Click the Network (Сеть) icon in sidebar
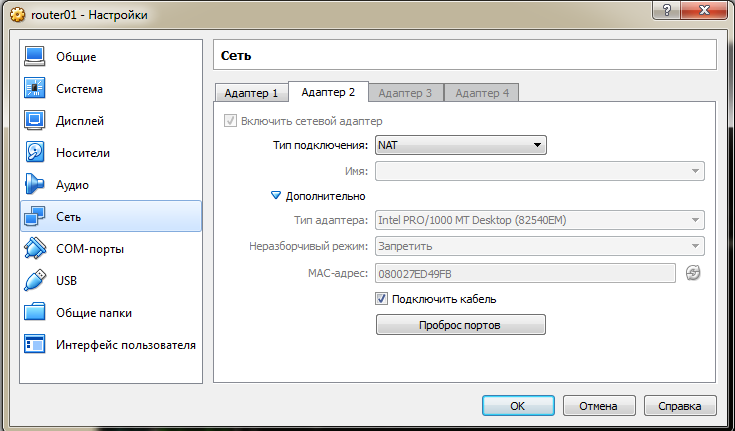This screenshot has width=735, height=431. (x=35, y=216)
